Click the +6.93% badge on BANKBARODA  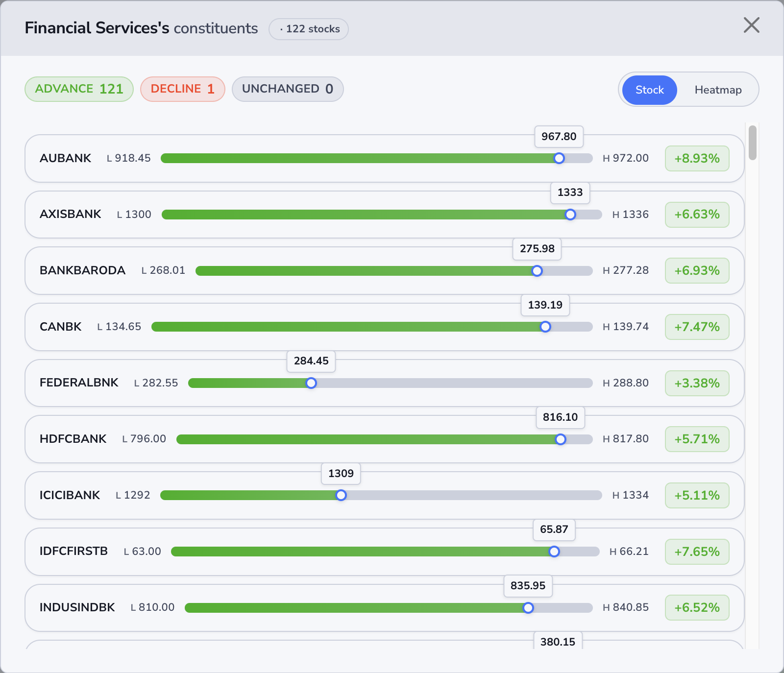tap(697, 270)
